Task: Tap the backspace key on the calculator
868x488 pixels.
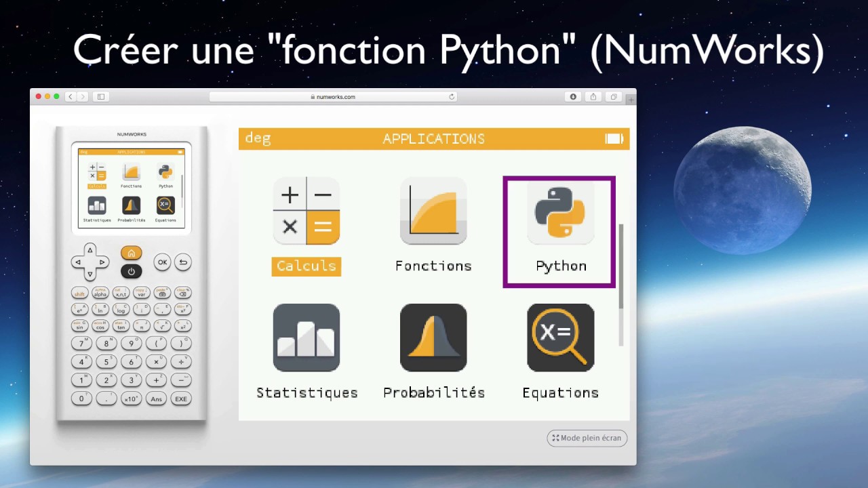Action: [182, 293]
